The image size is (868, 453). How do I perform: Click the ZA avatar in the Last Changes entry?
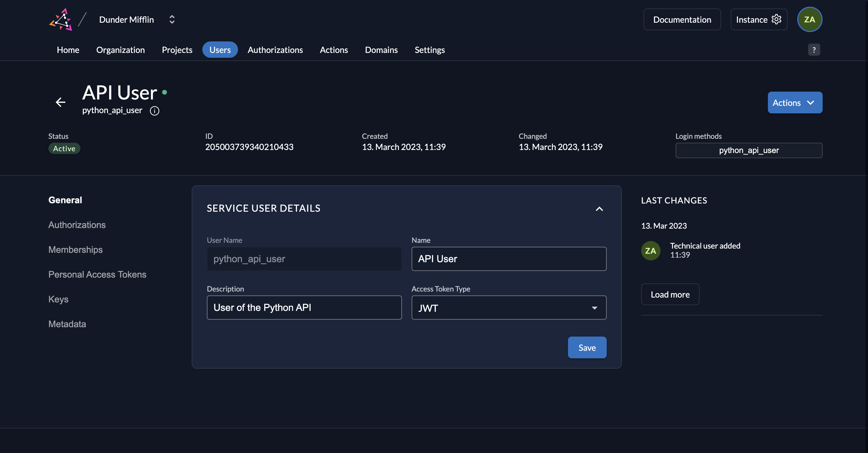click(650, 251)
